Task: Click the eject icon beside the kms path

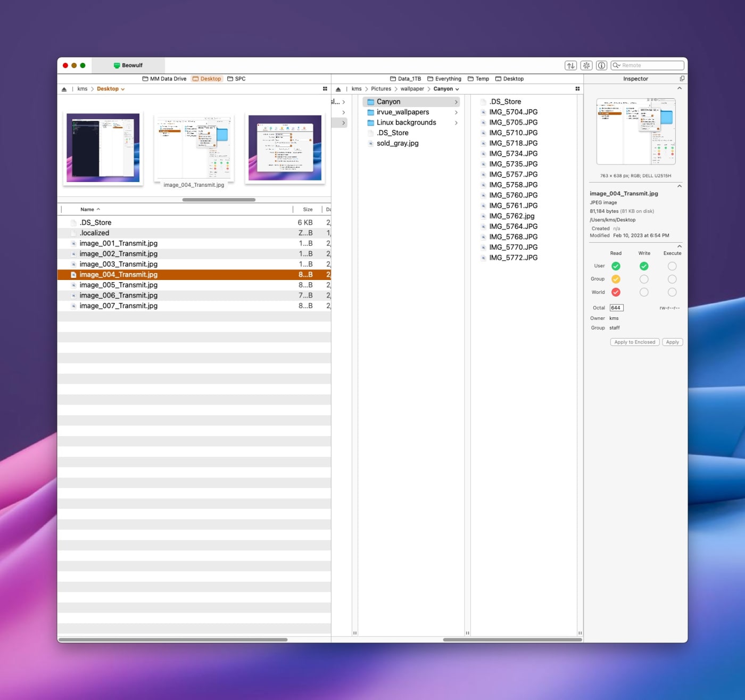Action: point(64,89)
